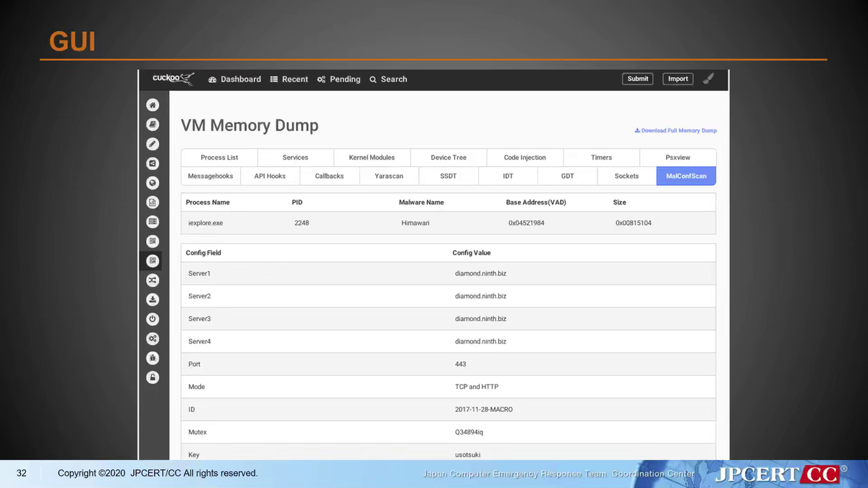This screenshot has height=488, width=868.
Task: Click the pencil icon in the sidebar
Action: pyautogui.click(x=153, y=144)
